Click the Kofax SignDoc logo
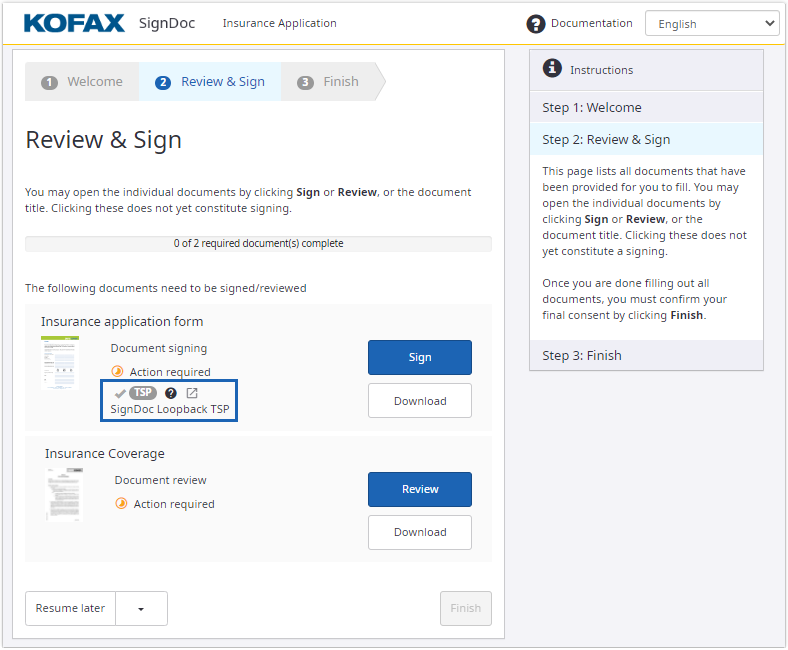 coord(109,23)
